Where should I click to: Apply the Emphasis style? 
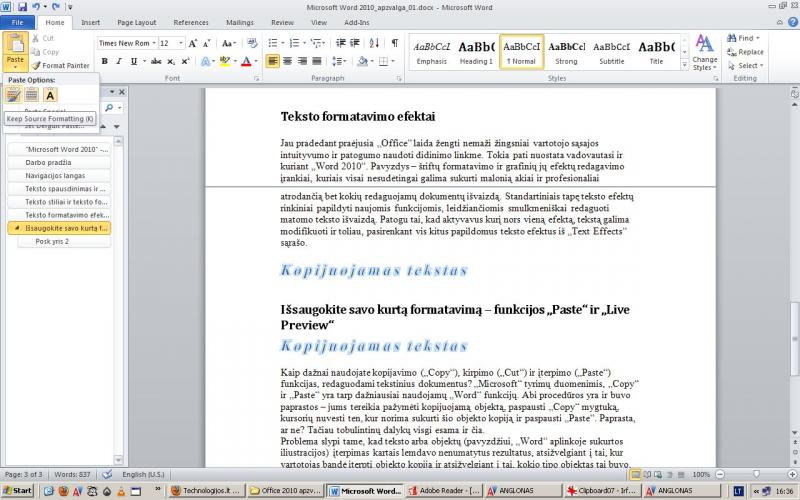pyautogui.click(x=431, y=52)
